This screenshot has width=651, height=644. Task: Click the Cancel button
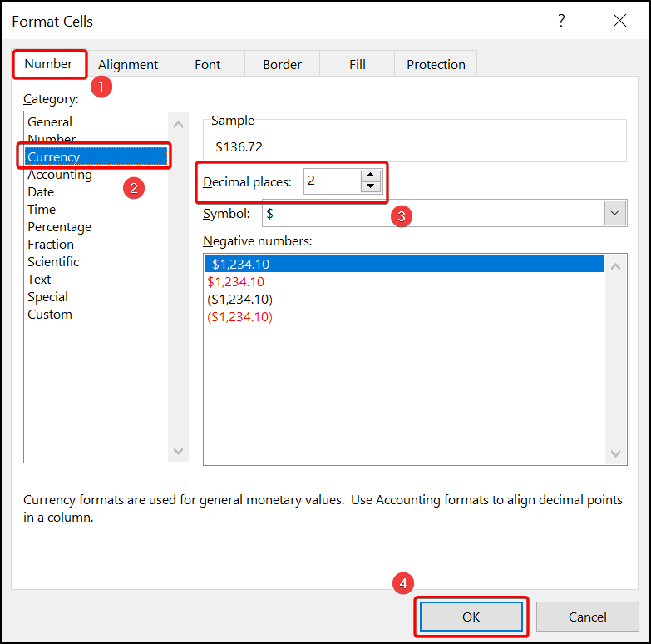point(588,617)
